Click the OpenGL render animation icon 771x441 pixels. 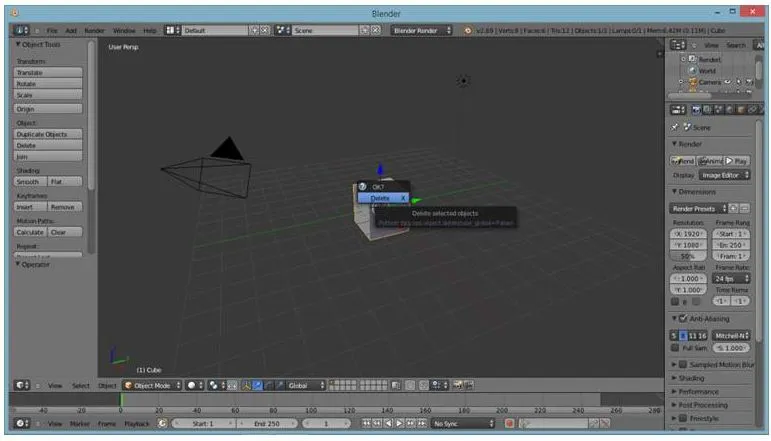click(468, 385)
